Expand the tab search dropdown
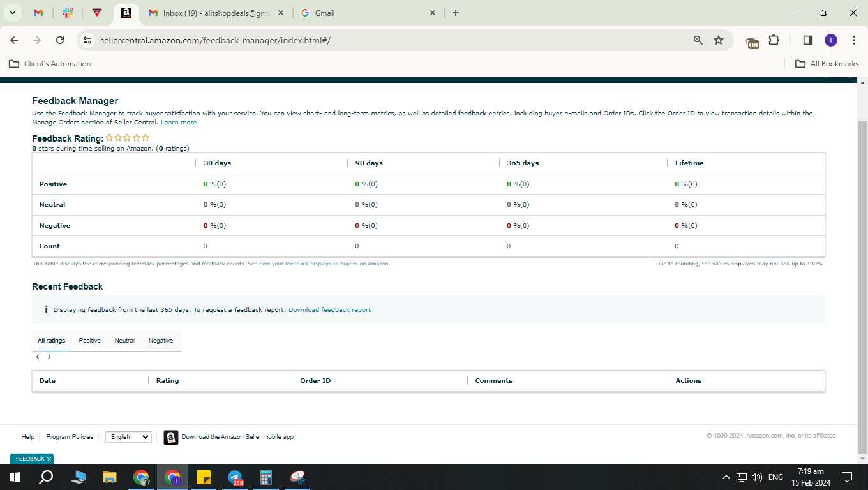This screenshot has height=490, width=868. (12, 13)
